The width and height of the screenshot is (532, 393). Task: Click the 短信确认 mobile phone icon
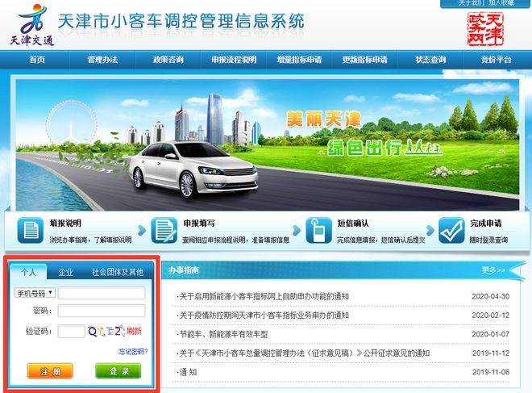(x=318, y=230)
